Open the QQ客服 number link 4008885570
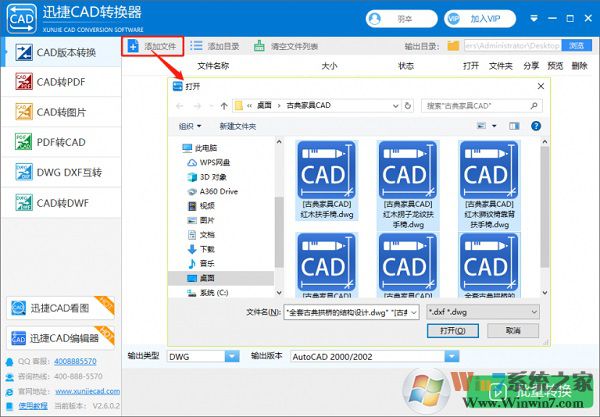Image resolution: width=600 pixels, height=417 pixels. [x=75, y=361]
